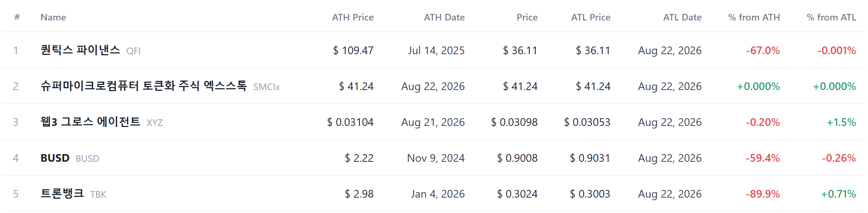Sort by ATL Price column header
868x213 pixels.
coord(591,17)
